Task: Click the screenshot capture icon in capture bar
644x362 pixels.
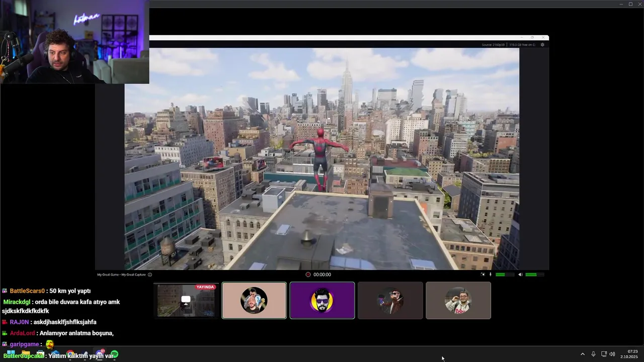Action: pos(483,275)
